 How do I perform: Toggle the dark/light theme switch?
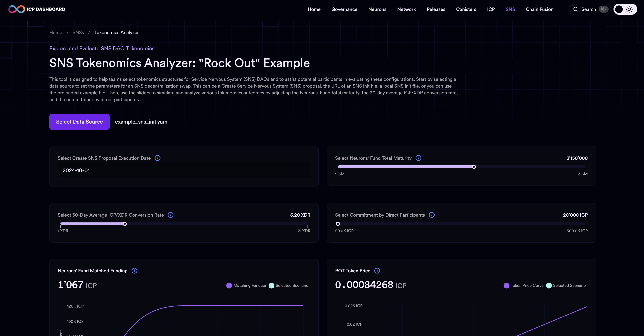625,9
